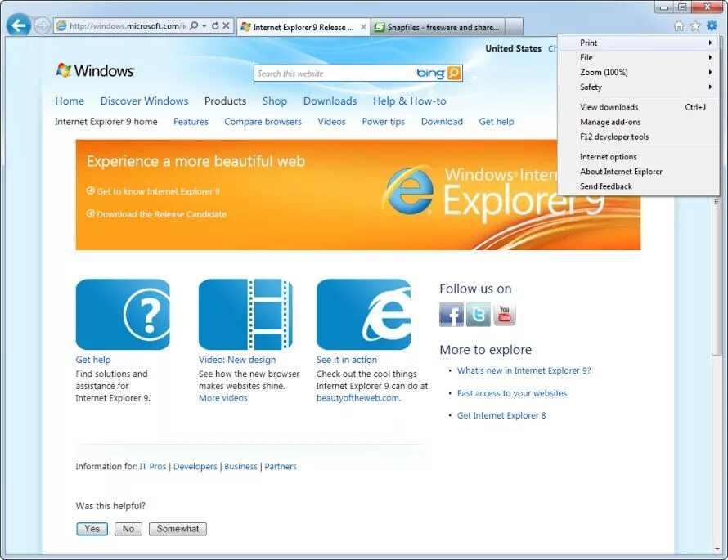Open the IT Pros link
Viewport: 728px width, 560px height.
click(153, 467)
